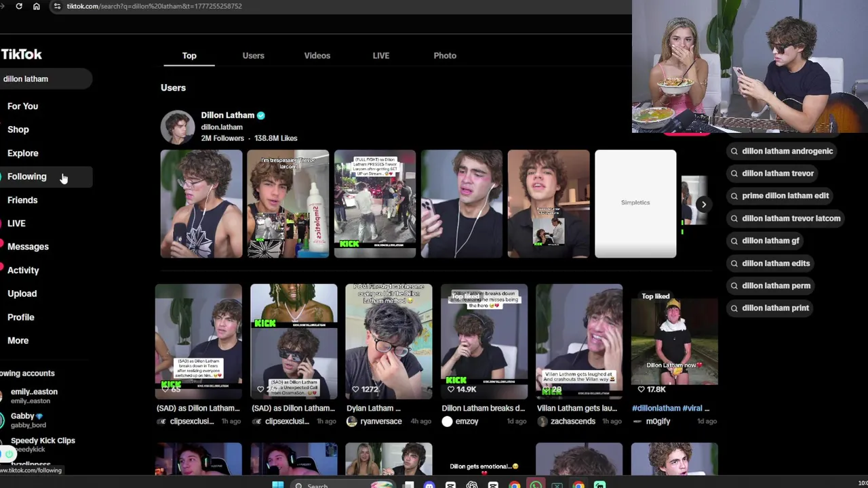Open Gabby followed account
Image resolution: width=868 pixels, height=488 pixels.
coord(27,420)
